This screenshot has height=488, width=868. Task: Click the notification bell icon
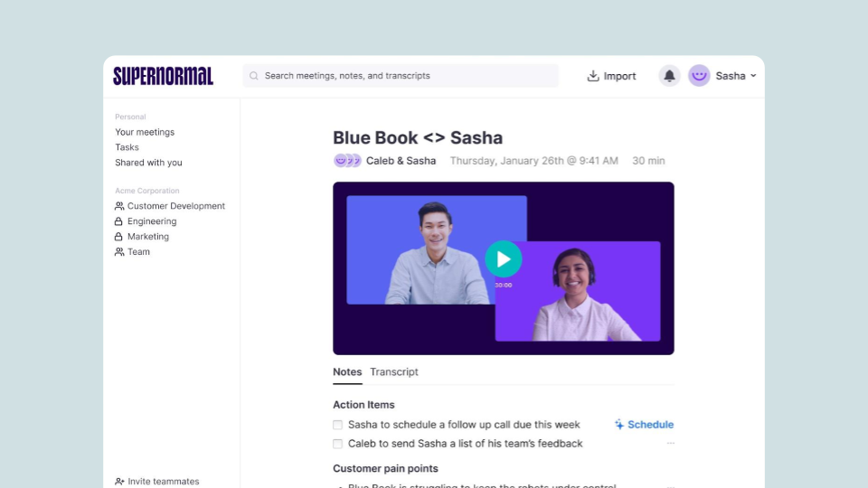click(669, 76)
